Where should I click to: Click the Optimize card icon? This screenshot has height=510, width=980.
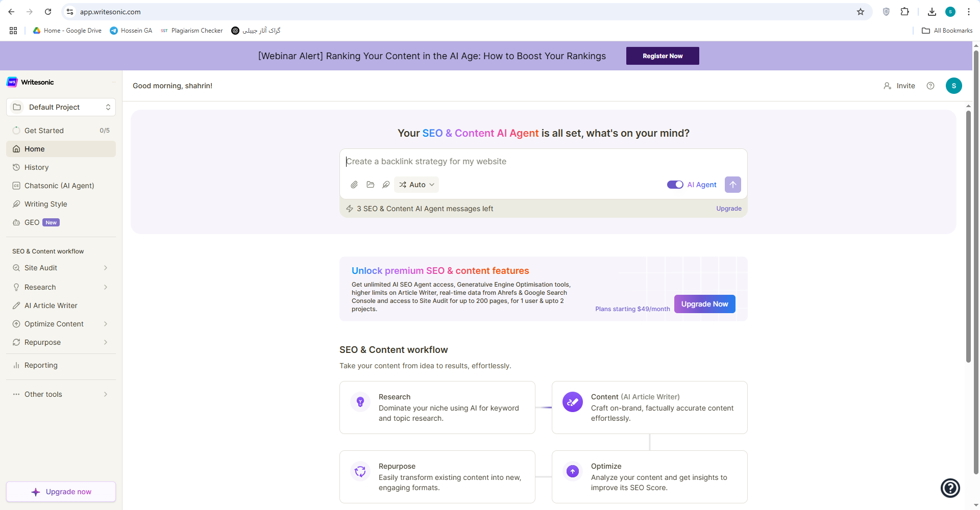(573, 471)
